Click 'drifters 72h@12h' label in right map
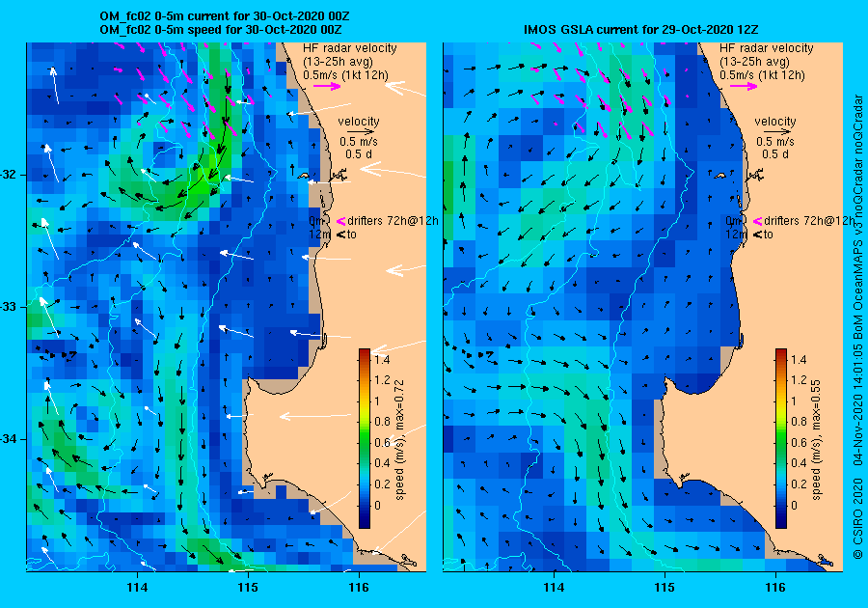 [x=809, y=220]
